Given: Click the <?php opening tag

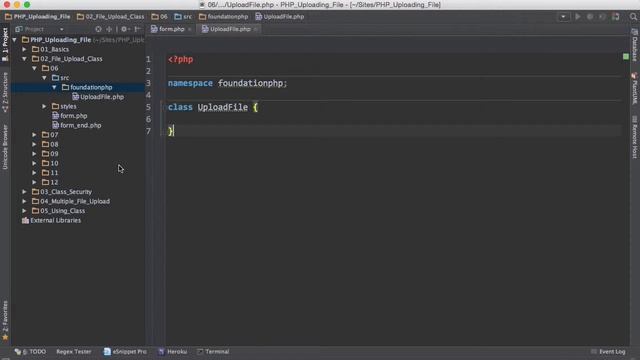Looking at the screenshot, I should pos(180,60).
